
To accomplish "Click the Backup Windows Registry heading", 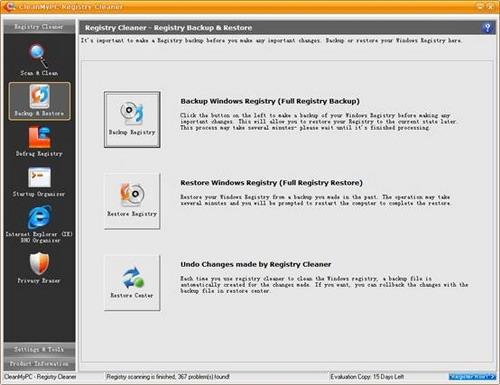I will 270,101.
